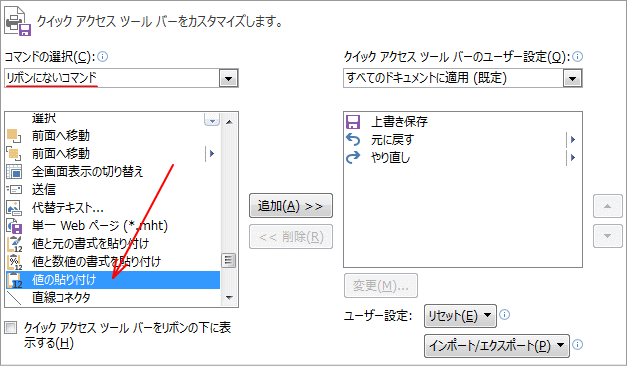Select 送信 in the command list

113,190
